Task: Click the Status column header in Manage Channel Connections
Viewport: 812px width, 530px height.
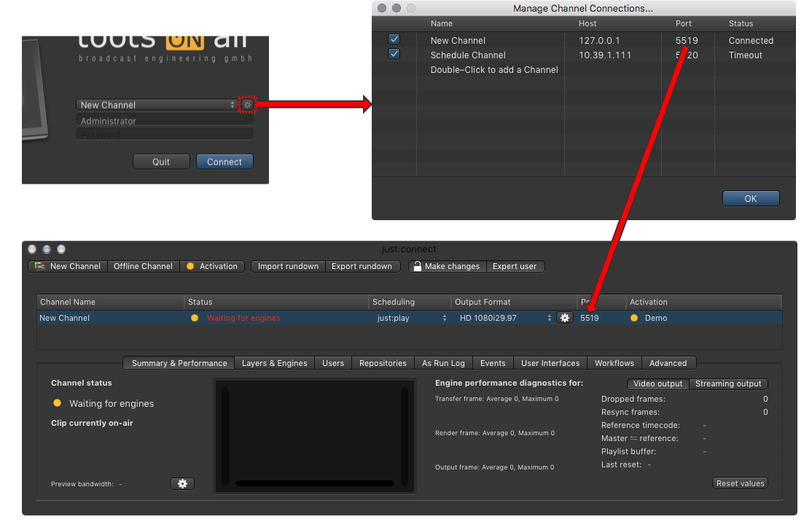Action: click(x=741, y=23)
